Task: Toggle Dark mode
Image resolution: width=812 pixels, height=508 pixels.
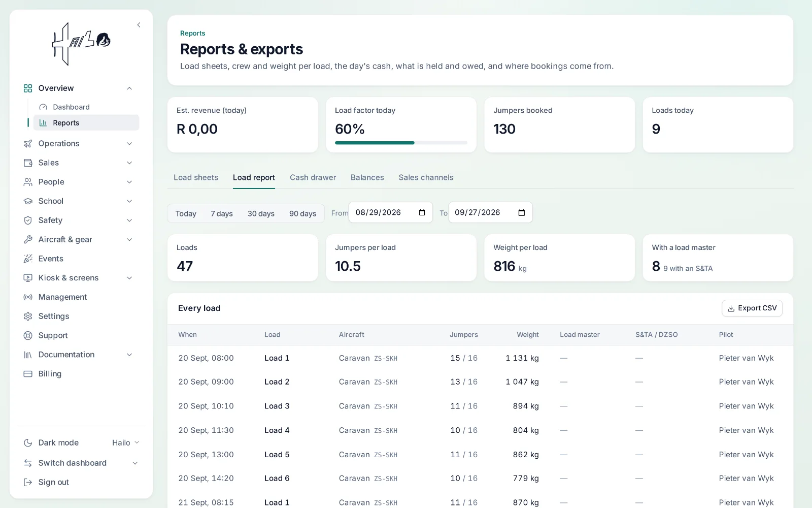Action: pos(51,443)
